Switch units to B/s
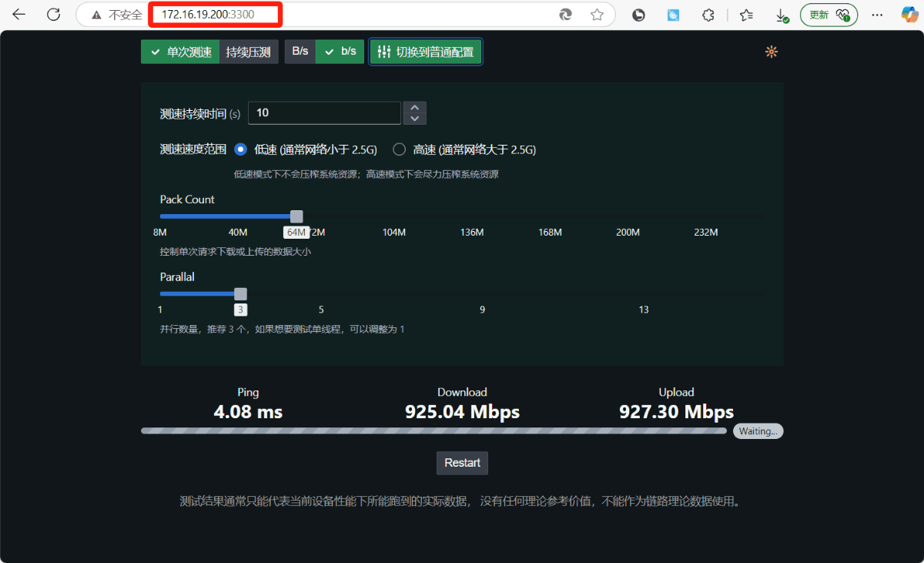Screen dimensions: 924x563 [x=300, y=51]
